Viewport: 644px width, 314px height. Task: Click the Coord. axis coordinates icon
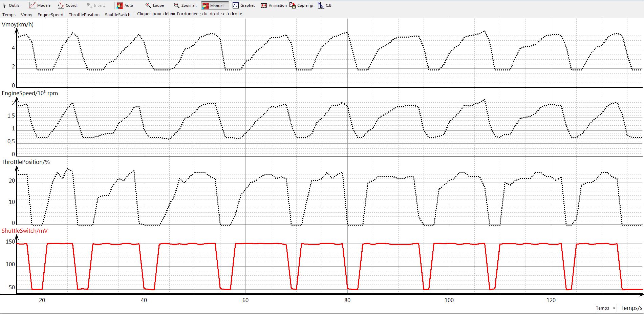[x=61, y=5]
